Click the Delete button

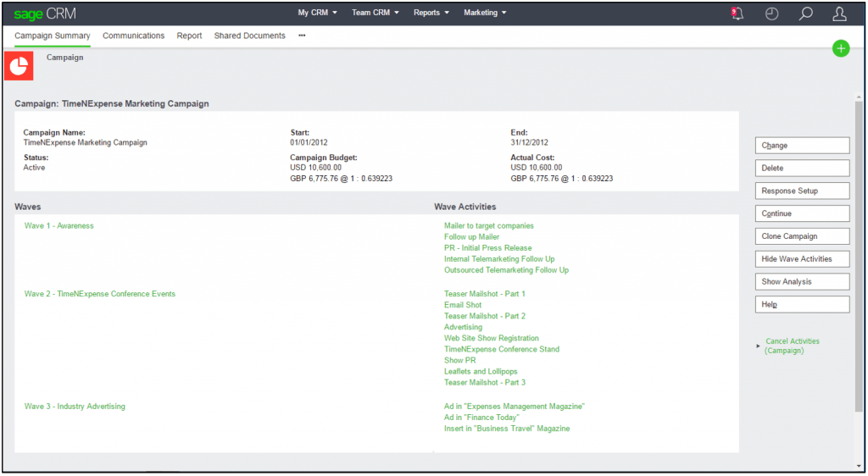pos(802,168)
